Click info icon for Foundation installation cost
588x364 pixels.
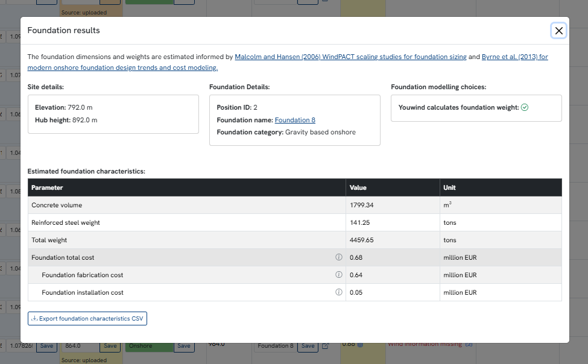click(338, 292)
